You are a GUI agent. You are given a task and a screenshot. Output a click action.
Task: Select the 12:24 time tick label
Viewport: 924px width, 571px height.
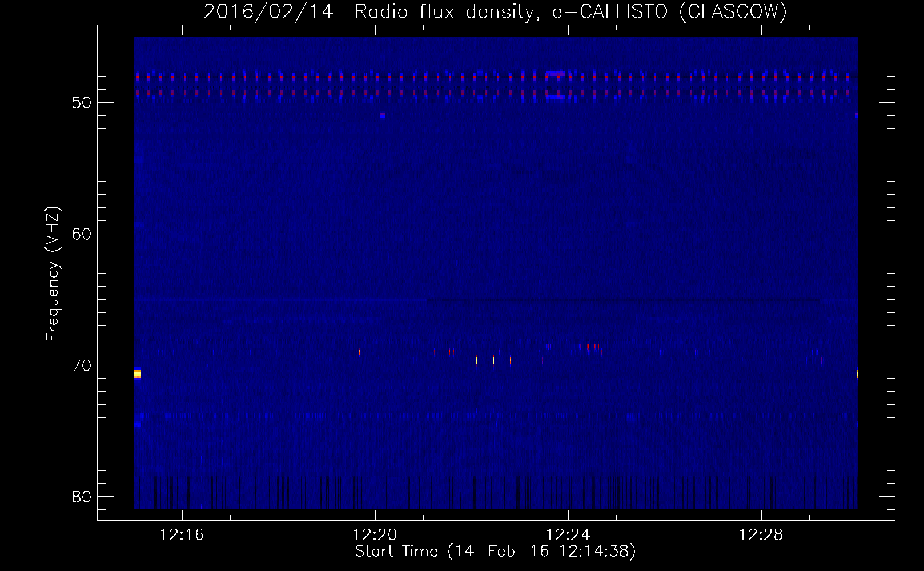click(x=568, y=535)
